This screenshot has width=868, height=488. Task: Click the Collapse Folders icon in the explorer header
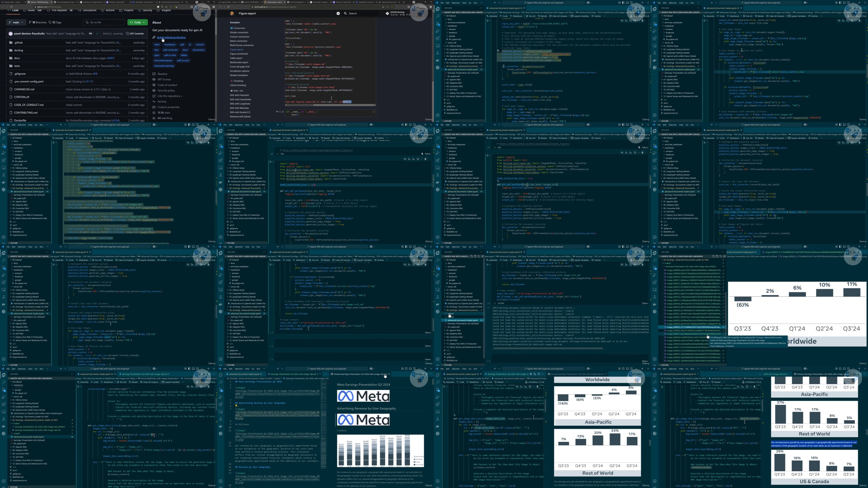point(725,256)
